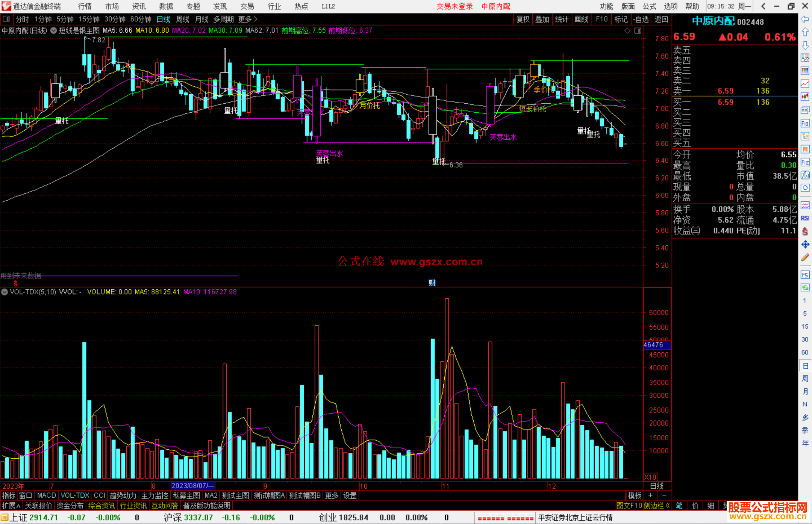Click the 复权 button
This screenshot has width=812, height=524.
(523, 19)
